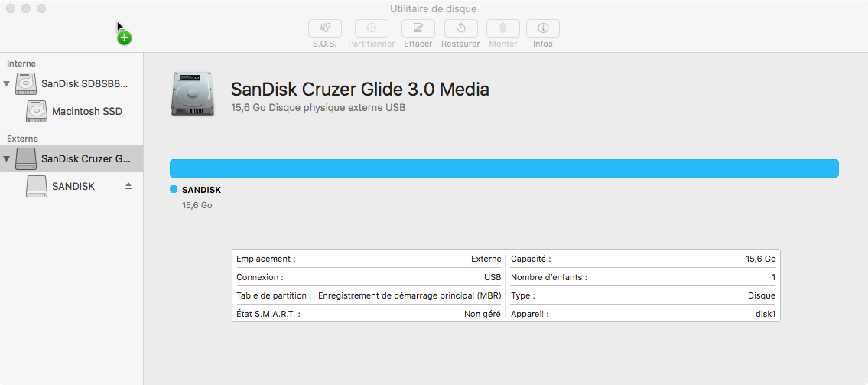Click the green zoom window button
Screen dimensions: 868x385
tap(41, 8)
